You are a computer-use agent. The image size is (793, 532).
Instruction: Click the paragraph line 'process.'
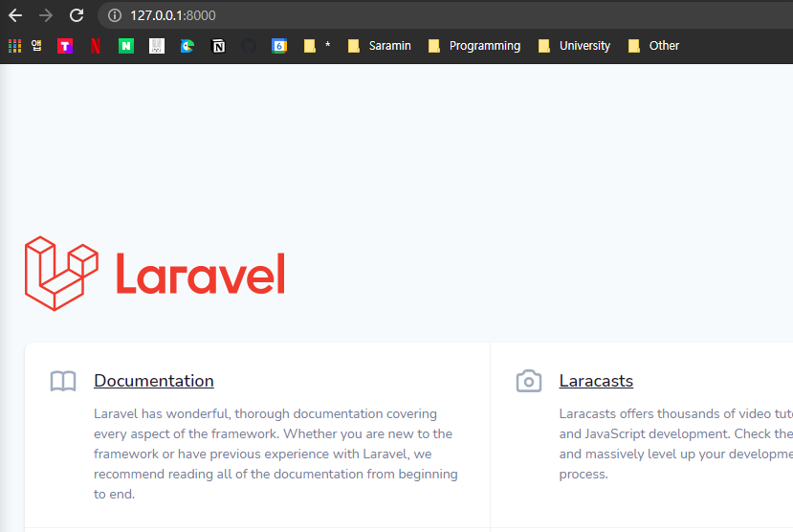pos(584,475)
